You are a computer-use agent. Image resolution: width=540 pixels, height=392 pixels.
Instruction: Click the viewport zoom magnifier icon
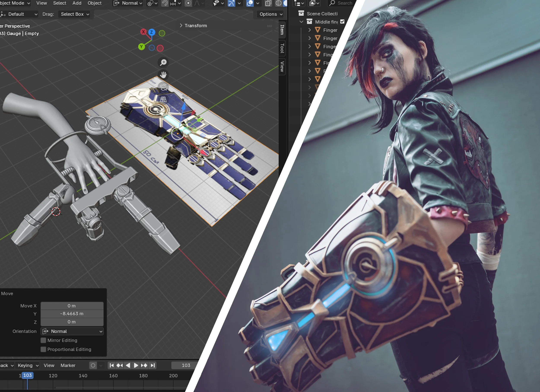(163, 62)
